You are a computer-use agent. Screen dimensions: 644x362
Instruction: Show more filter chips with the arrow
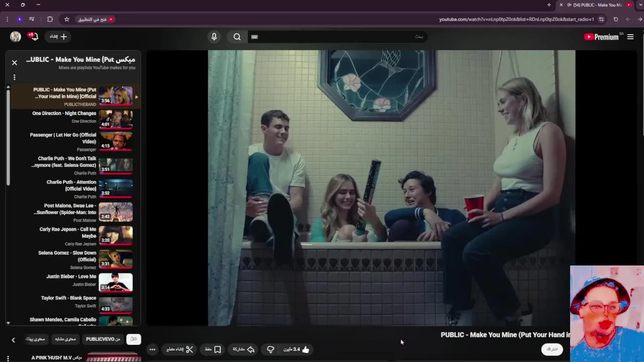[x=14, y=340]
